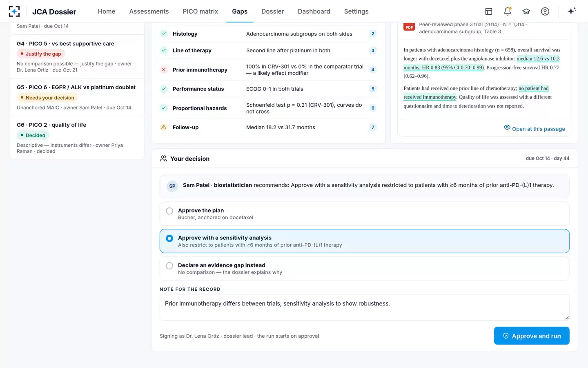Click the Prior immunotherapy red cross icon
The height and width of the screenshot is (368, 588).
[x=164, y=70]
